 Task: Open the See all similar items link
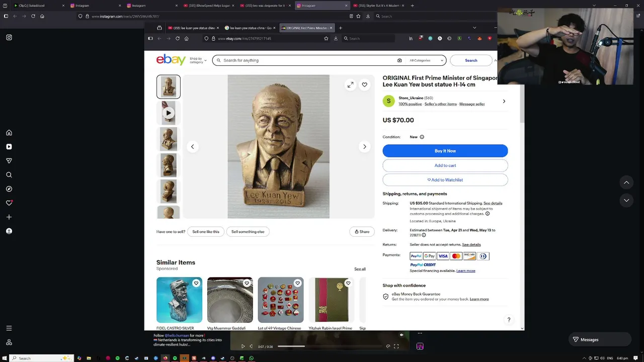(x=360, y=269)
